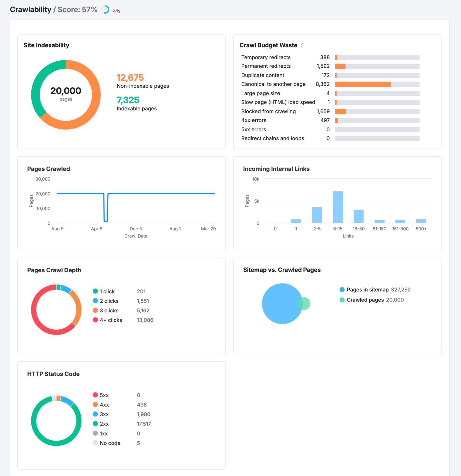Click the green 1 click legend dot
Viewport: 461px width, 476px height.
[x=95, y=291]
